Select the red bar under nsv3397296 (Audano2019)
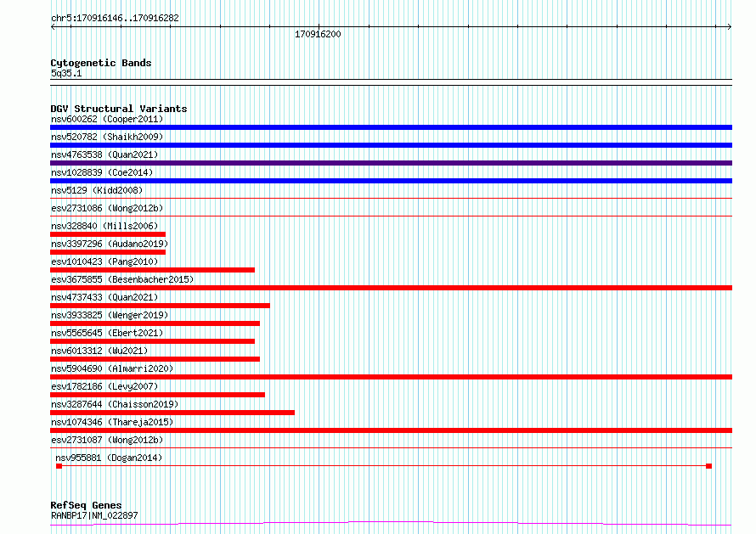 pos(108,252)
